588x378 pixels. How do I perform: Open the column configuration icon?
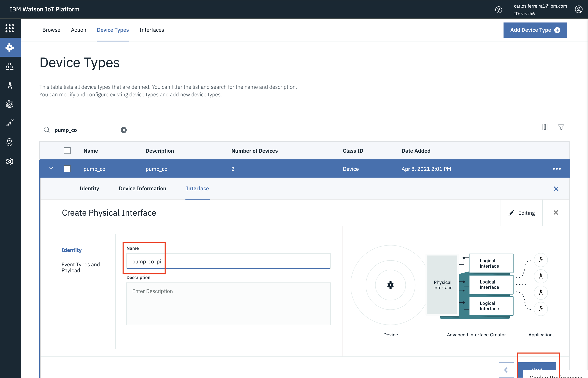coord(545,127)
